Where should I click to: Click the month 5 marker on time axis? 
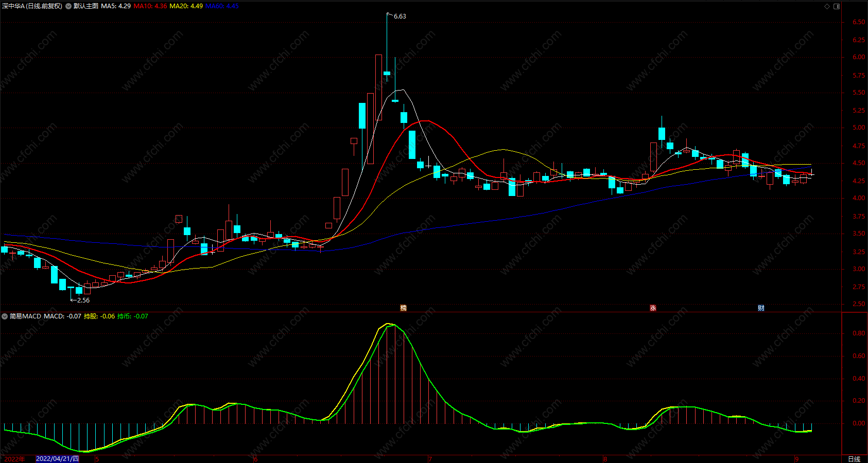97,459
